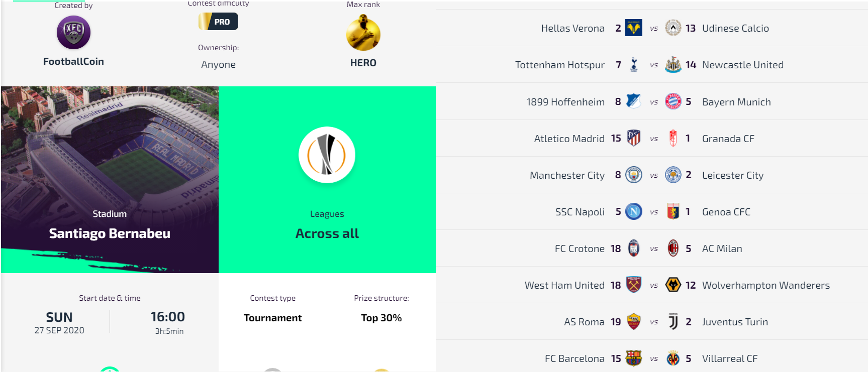Select the Tottenham Hotspur team name
This screenshot has width=868, height=372.
point(560,65)
